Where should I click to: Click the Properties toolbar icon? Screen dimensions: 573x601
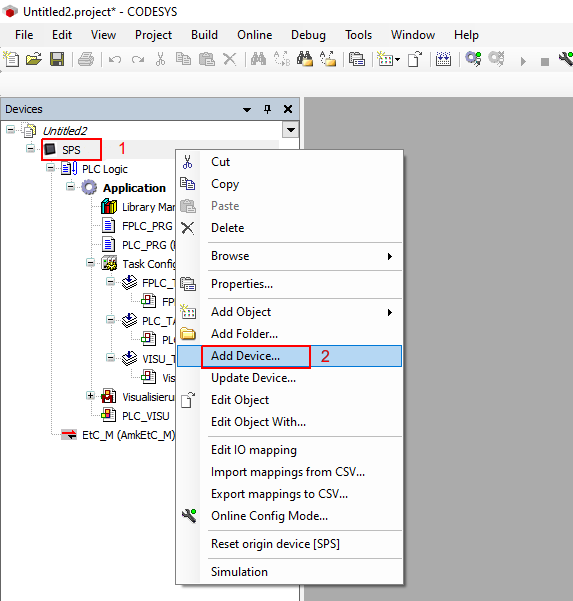tap(356, 59)
